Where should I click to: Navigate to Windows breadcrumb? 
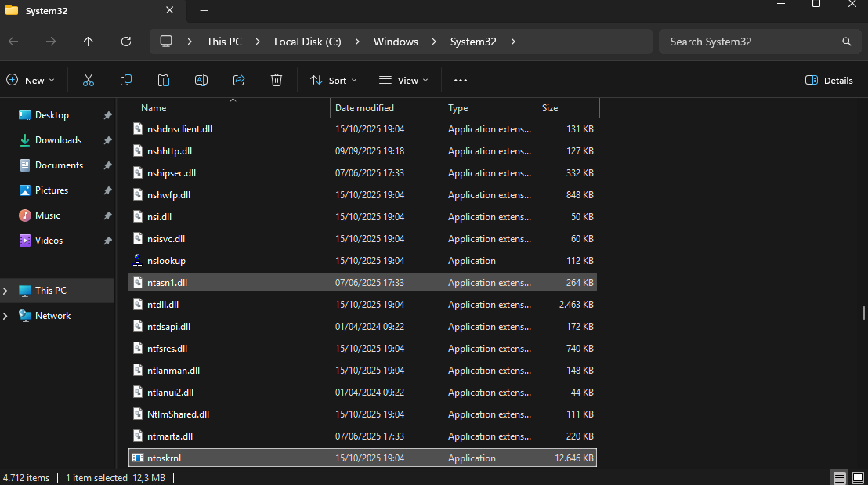[396, 42]
